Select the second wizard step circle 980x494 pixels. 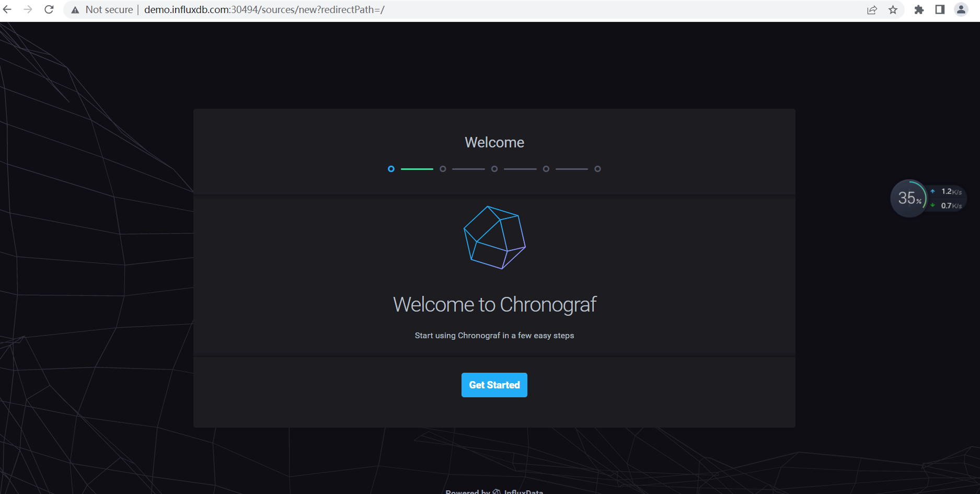(x=443, y=169)
